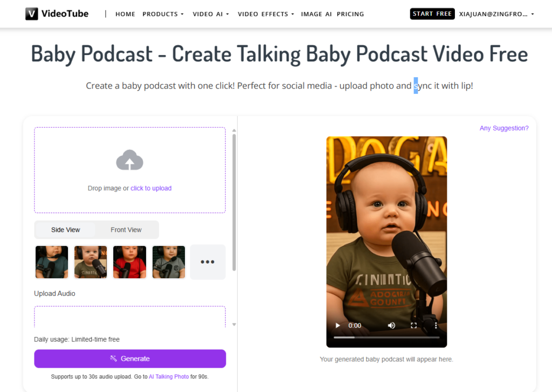The image size is (552, 392).
Task: Open the video's three-dot options menu
Action: [x=436, y=326]
